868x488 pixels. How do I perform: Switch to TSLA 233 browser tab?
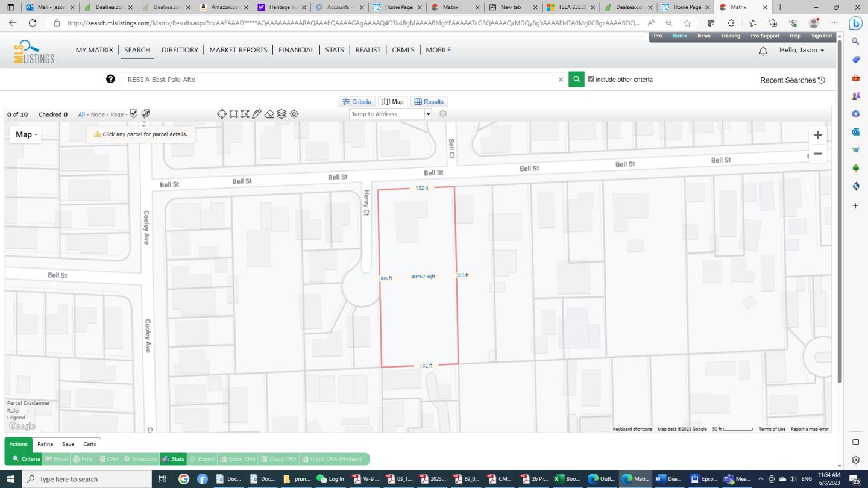coord(570,7)
